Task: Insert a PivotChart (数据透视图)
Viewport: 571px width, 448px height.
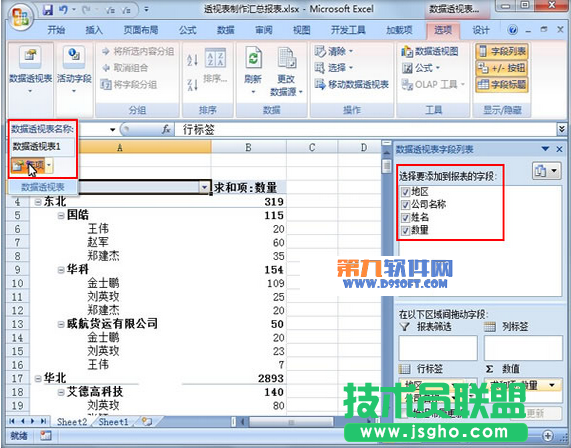Action: tap(430, 51)
